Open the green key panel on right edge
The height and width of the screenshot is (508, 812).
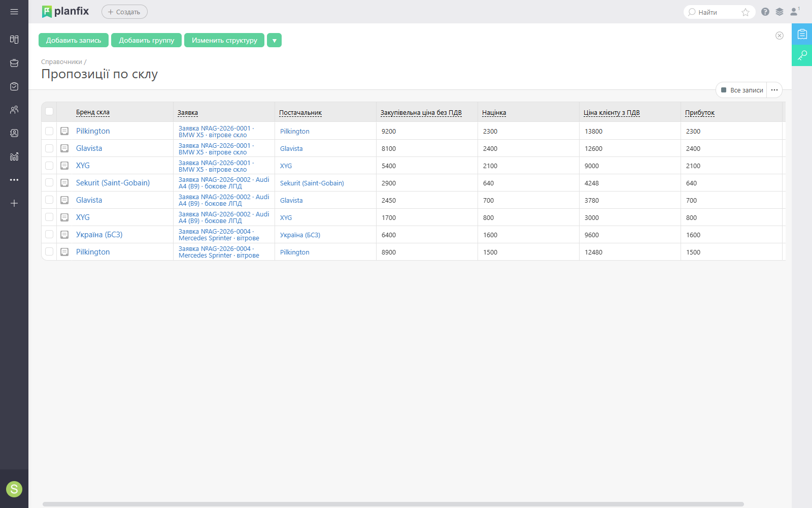point(802,55)
